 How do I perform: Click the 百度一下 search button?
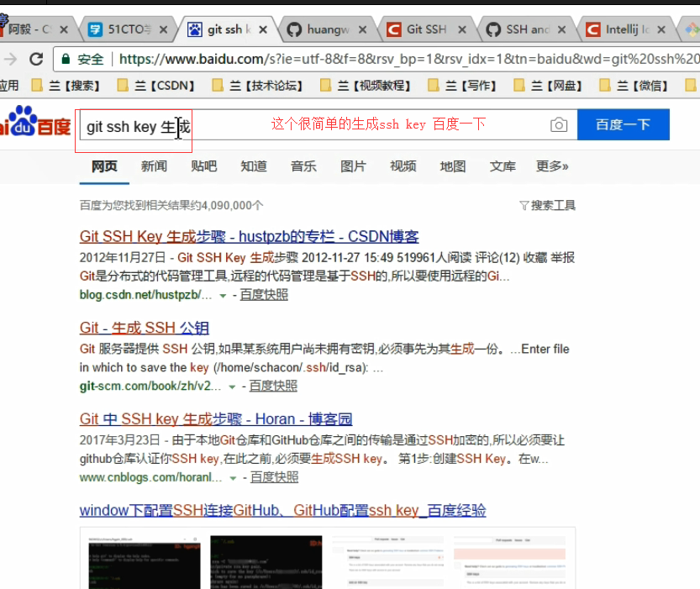[624, 124]
